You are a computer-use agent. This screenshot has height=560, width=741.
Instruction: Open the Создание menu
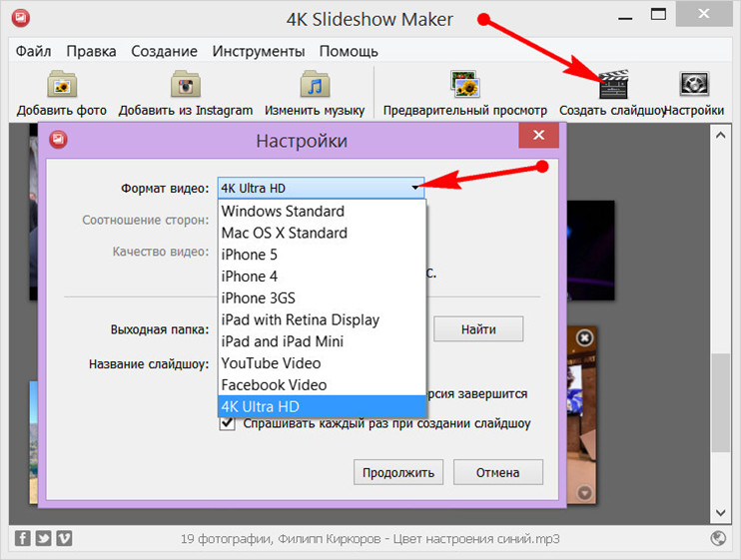pos(164,51)
